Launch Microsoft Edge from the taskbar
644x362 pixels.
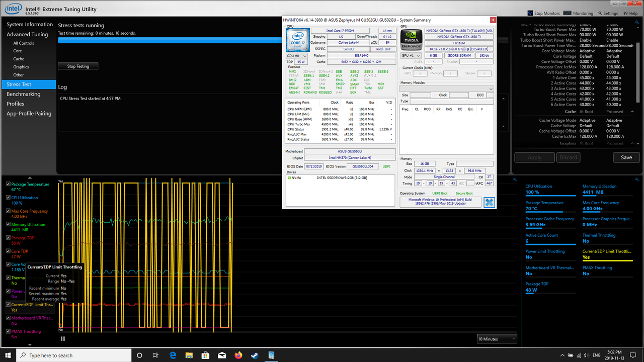pos(173,355)
